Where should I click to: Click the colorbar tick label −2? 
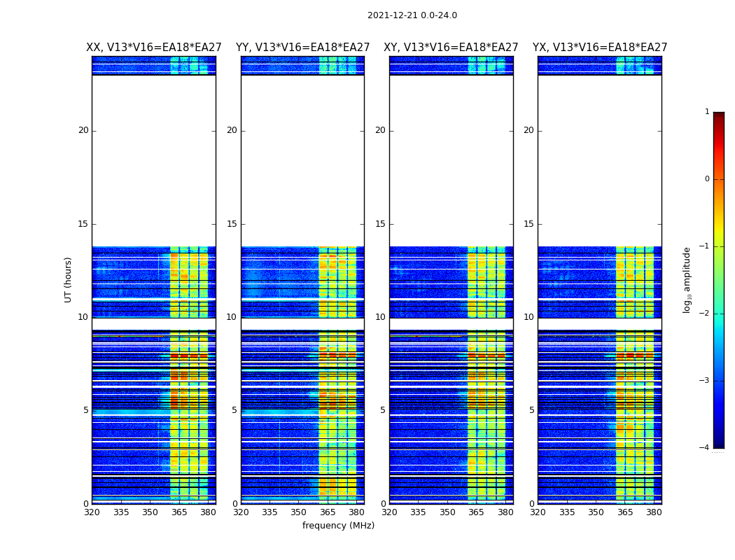705,314
